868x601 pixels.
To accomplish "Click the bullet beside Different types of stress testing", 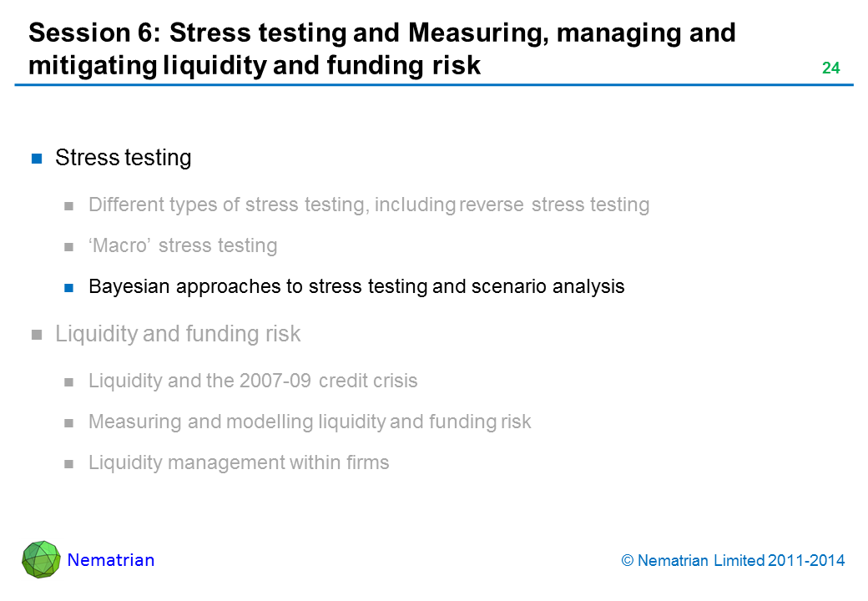I will pyautogui.click(x=70, y=205).
